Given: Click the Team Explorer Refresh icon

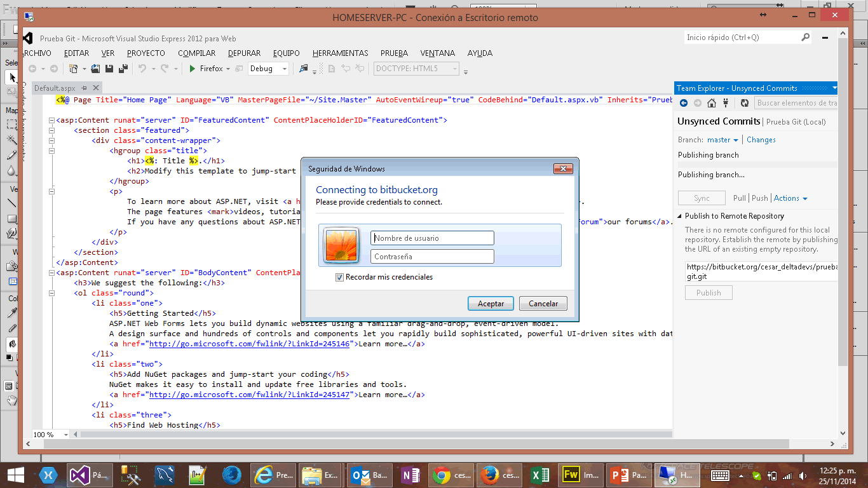Looking at the screenshot, I should (x=745, y=103).
